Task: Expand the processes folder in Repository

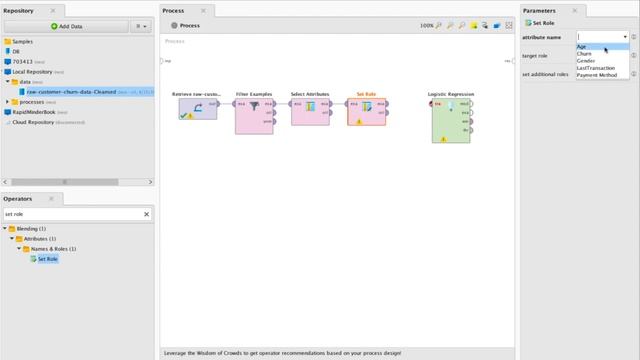Action: coord(7,102)
